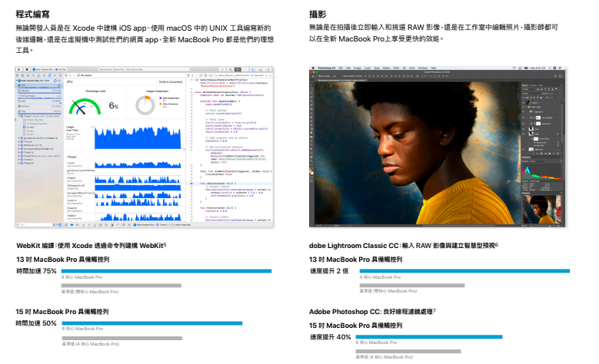Open the Photoshop CC application menu

tap(327, 68)
